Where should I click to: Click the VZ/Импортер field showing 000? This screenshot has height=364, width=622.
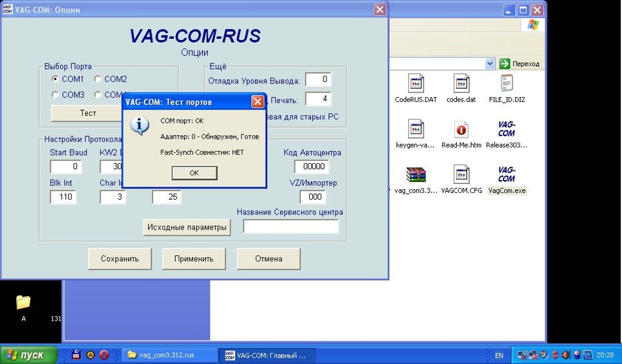click(312, 197)
